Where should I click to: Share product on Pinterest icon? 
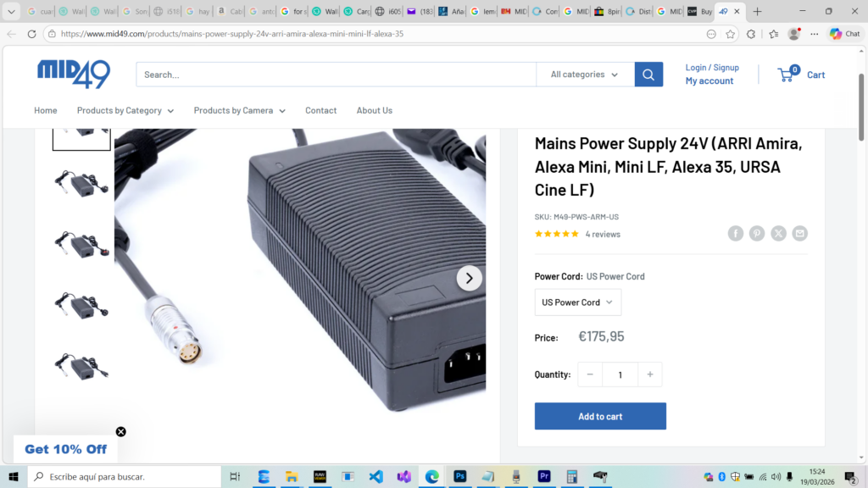(x=757, y=233)
